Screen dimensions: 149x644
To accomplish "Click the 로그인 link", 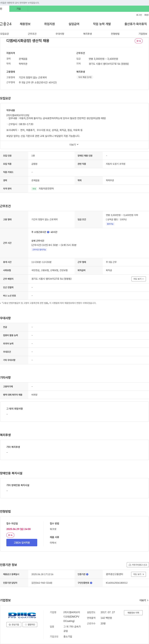I will [x=139, y=15].
